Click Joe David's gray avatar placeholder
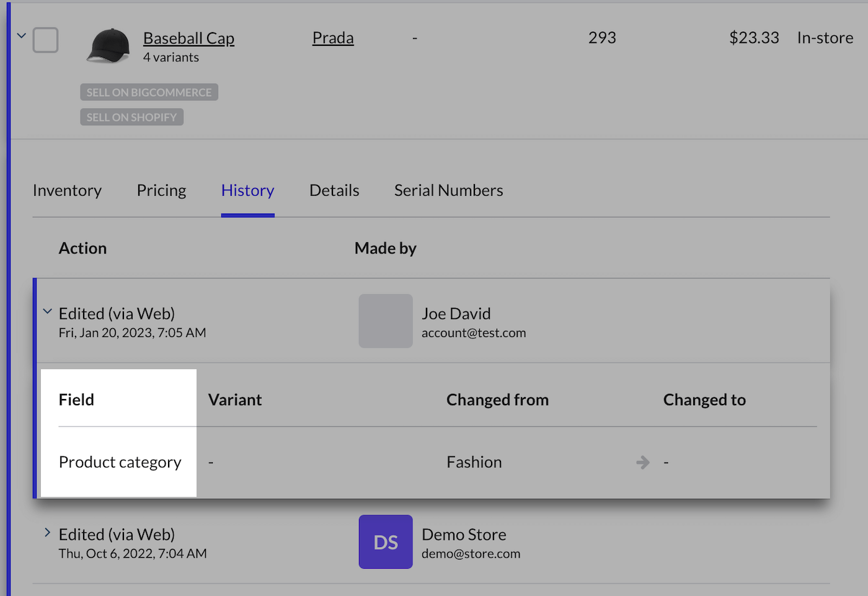This screenshot has height=596, width=868. [386, 321]
